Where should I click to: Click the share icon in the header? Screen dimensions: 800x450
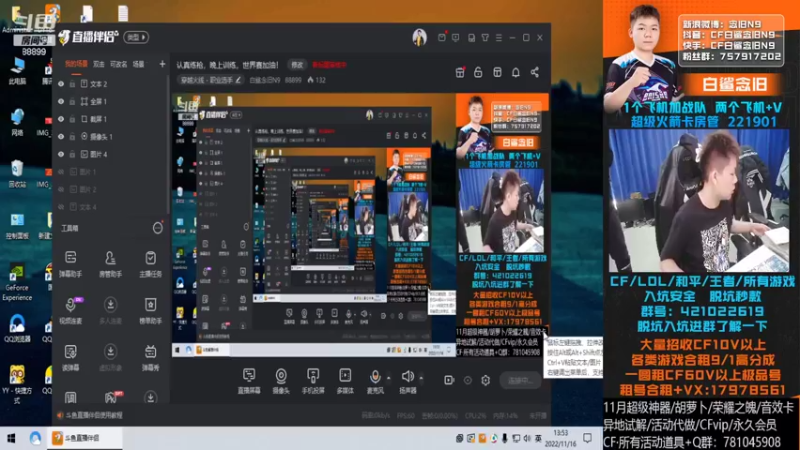coord(535,72)
